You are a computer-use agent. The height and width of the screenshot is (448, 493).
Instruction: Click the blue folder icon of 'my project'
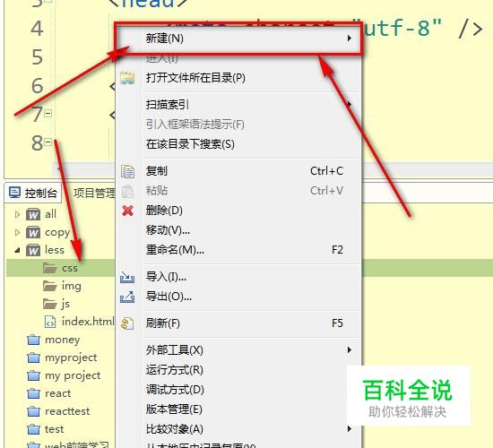[x=34, y=375]
